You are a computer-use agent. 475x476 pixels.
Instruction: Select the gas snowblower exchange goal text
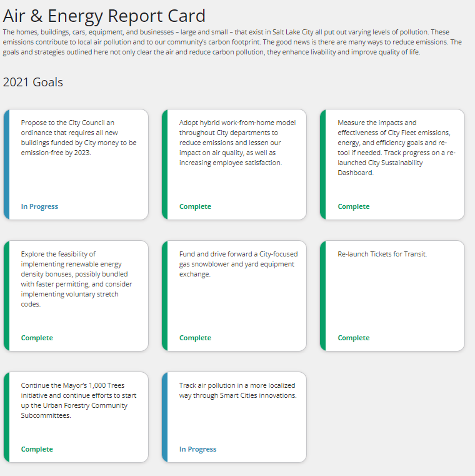(x=238, y=264)
